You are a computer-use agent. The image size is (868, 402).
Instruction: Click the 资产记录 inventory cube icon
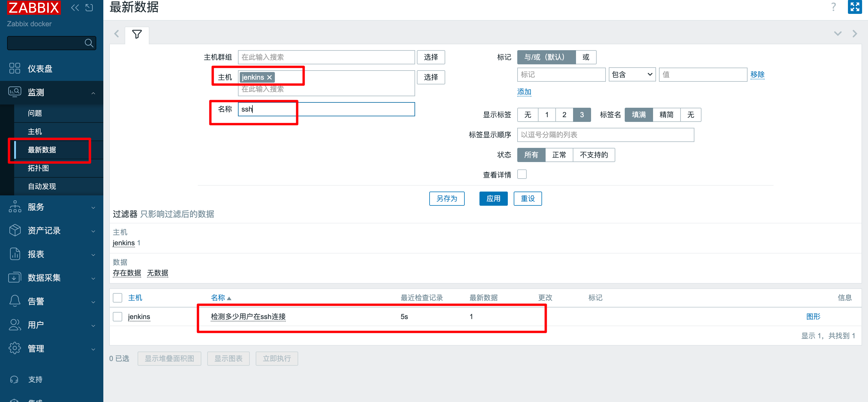coord(15,230)
